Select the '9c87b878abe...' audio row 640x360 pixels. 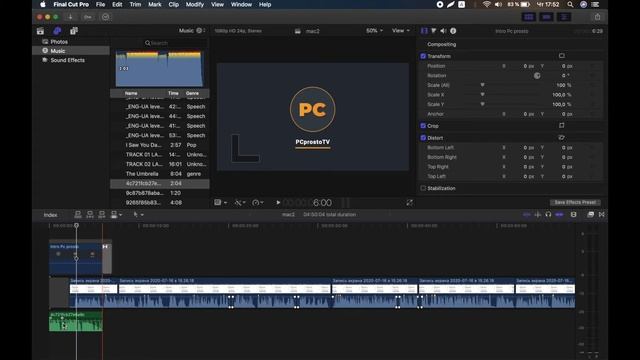pyautogui.click(x=160, y=193)
